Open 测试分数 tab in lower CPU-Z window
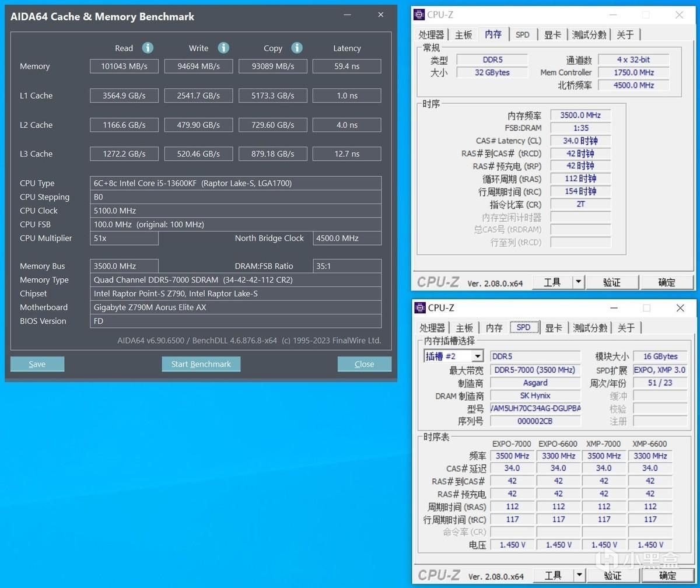 tap(590, 328)
